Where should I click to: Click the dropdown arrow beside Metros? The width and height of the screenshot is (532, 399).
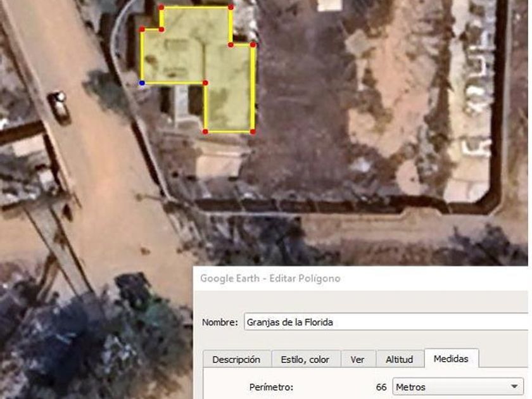click(x=514, y=387)
